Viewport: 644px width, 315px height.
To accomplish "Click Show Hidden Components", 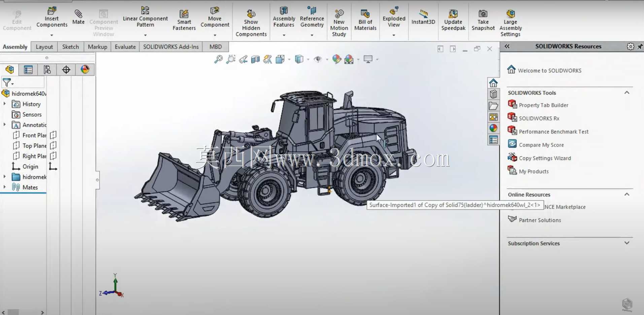I will pyautogui.click(x=251, y=23).
